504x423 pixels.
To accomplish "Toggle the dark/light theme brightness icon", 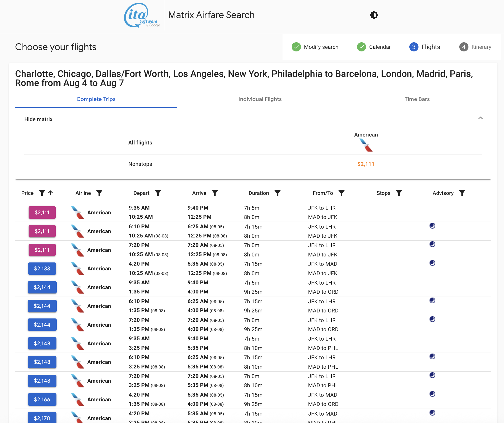I will [x=374, y=15].
